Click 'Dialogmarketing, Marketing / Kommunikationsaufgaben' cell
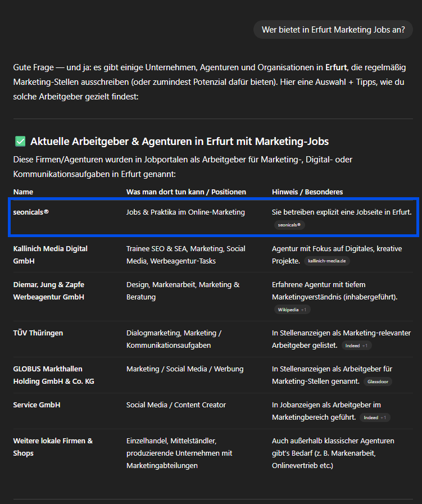The height and width of the screenshot is (504, 422). [174, 339]
